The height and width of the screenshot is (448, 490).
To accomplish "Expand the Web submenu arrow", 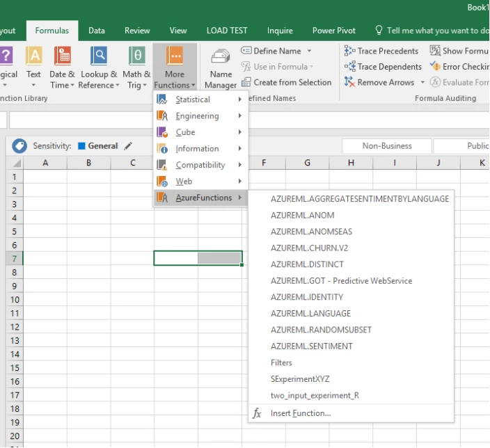I will 239,181.
